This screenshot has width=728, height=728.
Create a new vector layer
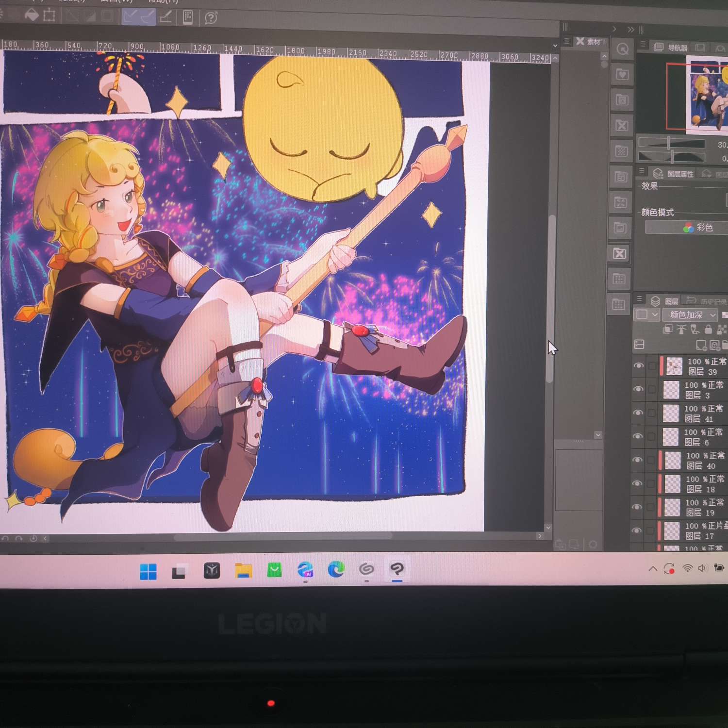coord(714,345)
